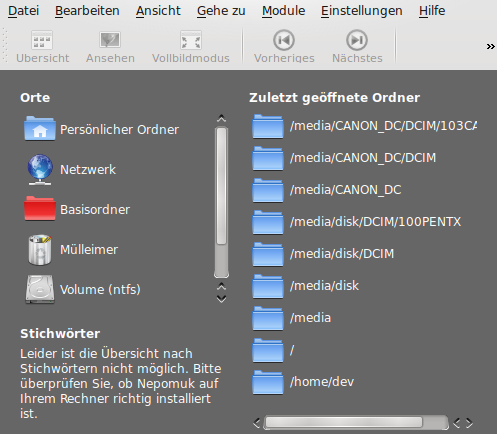Screen dimensions: 497x434
Task: Open the Einstellungen menu
Action: (x=362, y=11)
